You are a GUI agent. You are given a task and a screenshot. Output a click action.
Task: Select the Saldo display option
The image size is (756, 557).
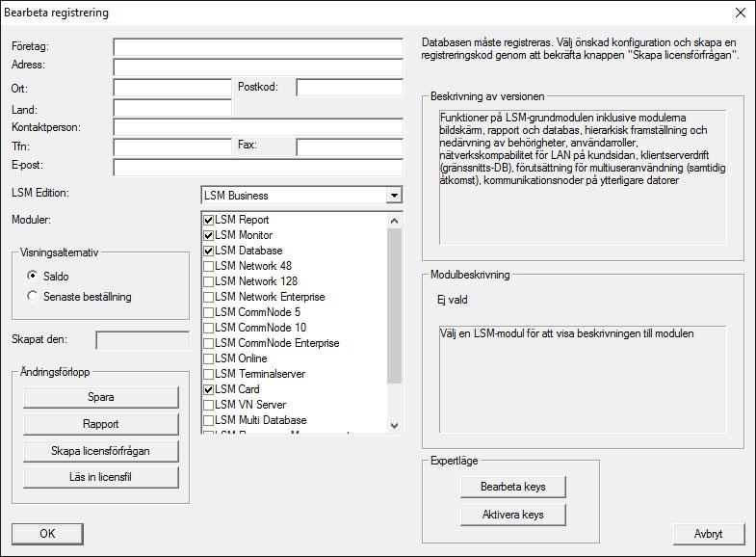coord(33,276)
